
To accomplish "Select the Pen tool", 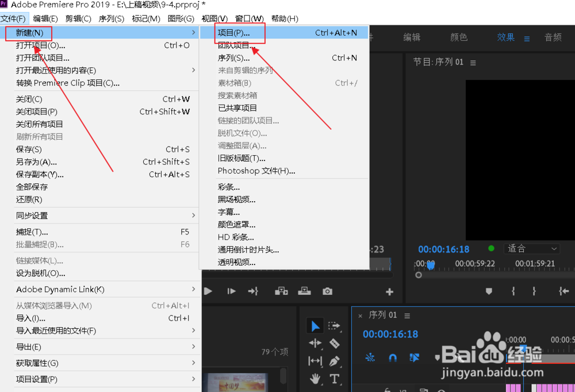I will (334, 361).
